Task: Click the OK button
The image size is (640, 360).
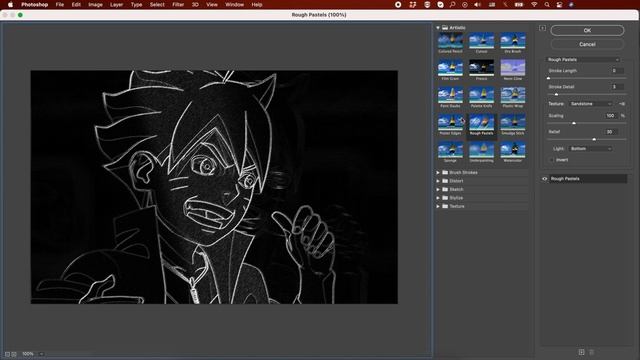Action: click(x=587, y=30)
